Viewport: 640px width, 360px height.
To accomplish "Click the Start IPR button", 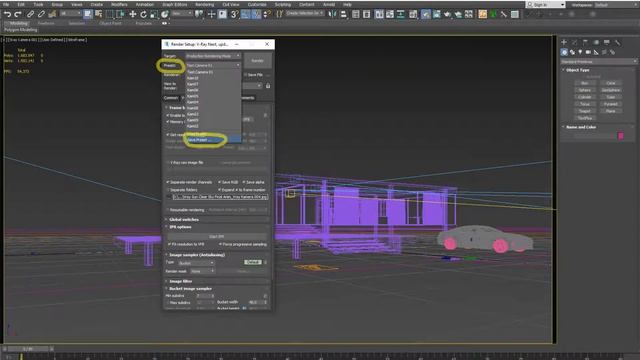I will (216, 236).
